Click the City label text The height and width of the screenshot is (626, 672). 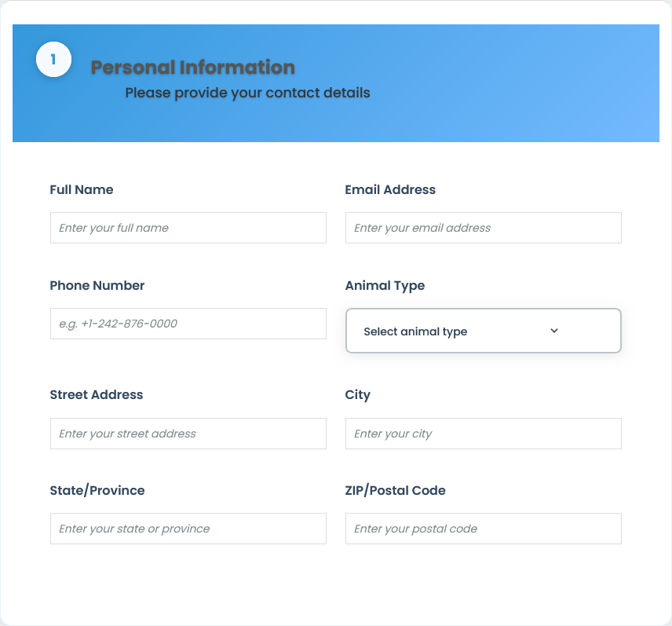click(x=358, y=394)
